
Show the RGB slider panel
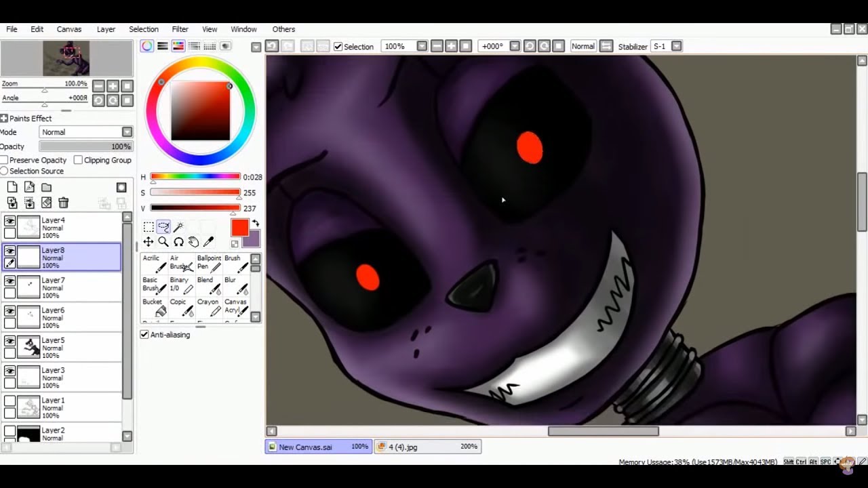[163, 46]
